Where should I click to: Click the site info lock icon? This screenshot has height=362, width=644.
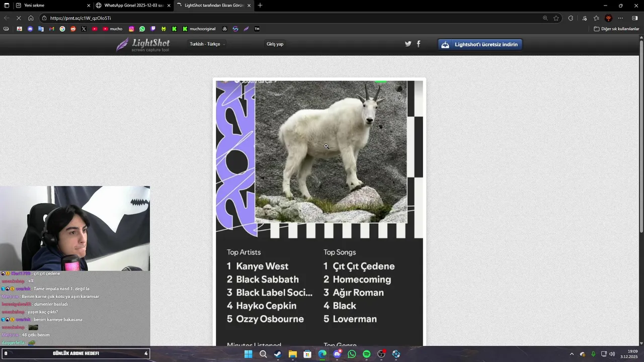click(x=44, y=18)
